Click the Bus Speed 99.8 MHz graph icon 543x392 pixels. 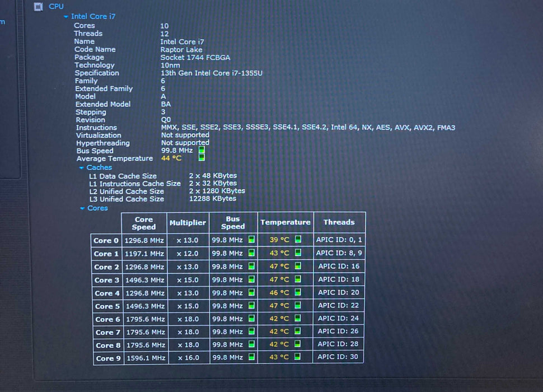point(202,150)
